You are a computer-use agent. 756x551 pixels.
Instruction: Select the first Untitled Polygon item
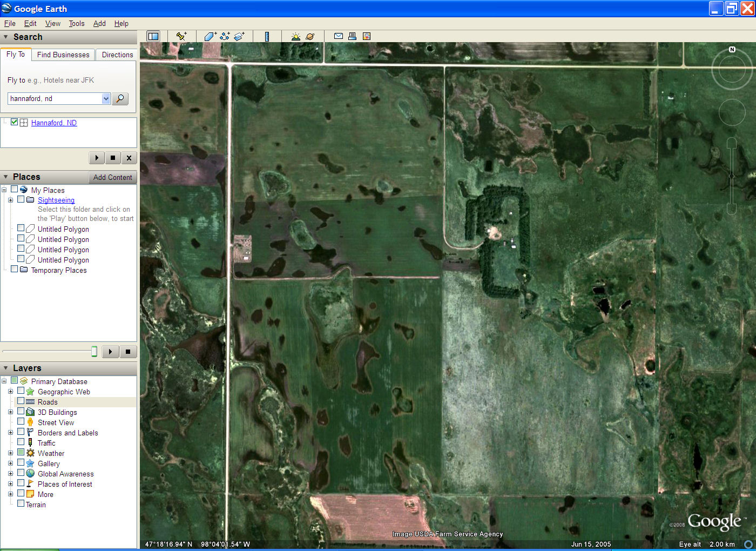tap(63, 229)
